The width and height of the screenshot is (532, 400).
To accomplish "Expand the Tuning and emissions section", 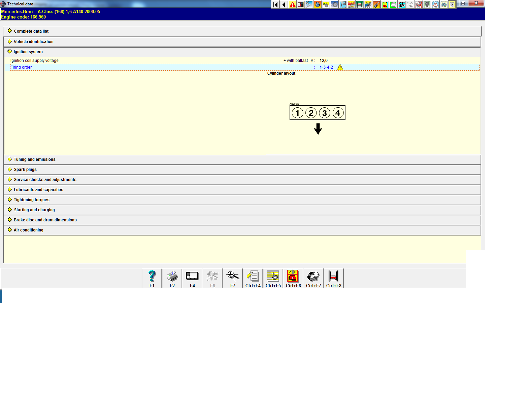I will tap(242, 159).
